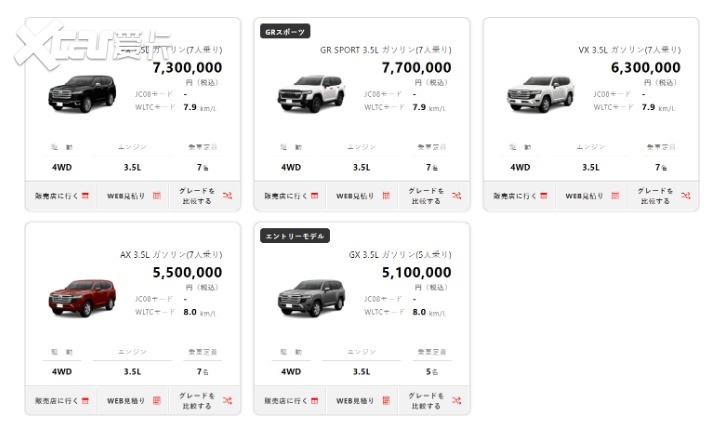The image size is (720, 433).
Task: Click WEB見積り in the ZX card
Action: point(132,195)
